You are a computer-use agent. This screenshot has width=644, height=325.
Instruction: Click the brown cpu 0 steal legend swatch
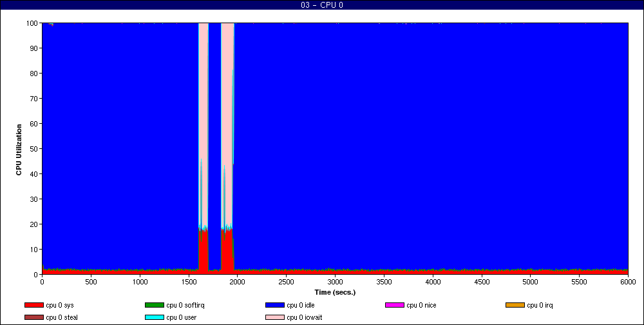34,318
